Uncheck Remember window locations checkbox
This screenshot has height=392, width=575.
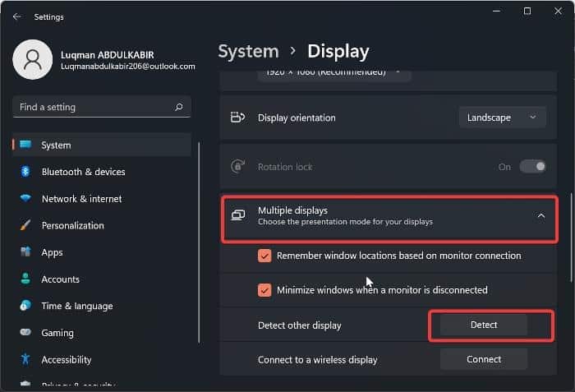tap(264, 256)
